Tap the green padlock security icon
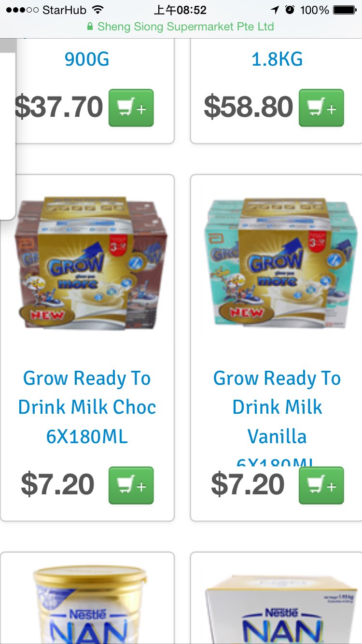The image size is (362, 644). 90,27
